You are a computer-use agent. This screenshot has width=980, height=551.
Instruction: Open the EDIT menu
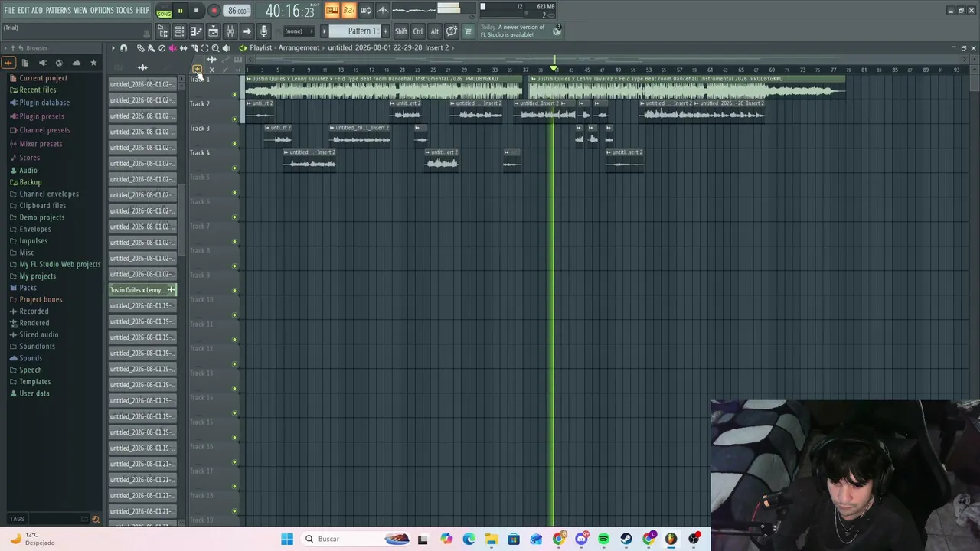tap(23, 10)
